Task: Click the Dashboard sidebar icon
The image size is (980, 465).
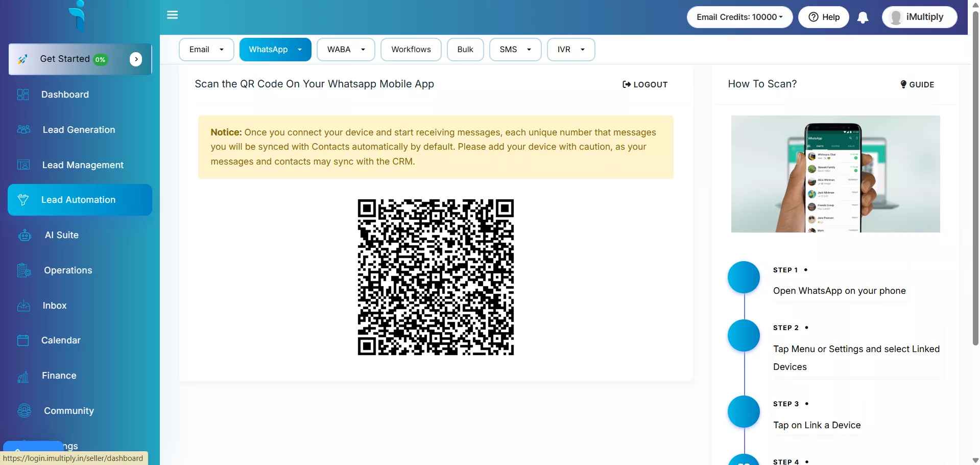Action: [x=23, y=95]
